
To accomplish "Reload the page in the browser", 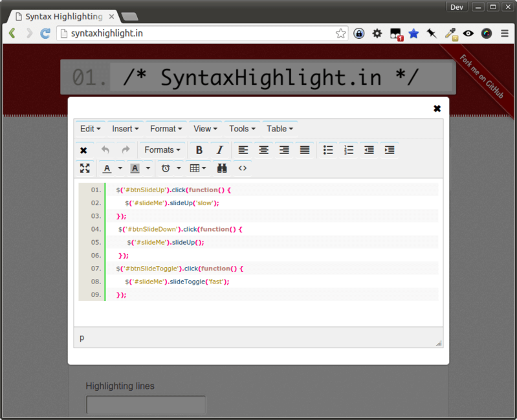I will click(x=45, y=34).
